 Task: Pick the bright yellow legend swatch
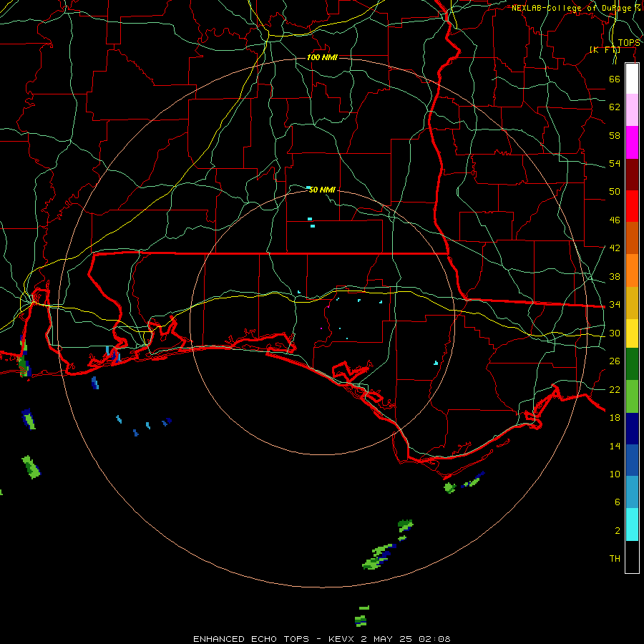pyautogui.click(x=632, y=333)
